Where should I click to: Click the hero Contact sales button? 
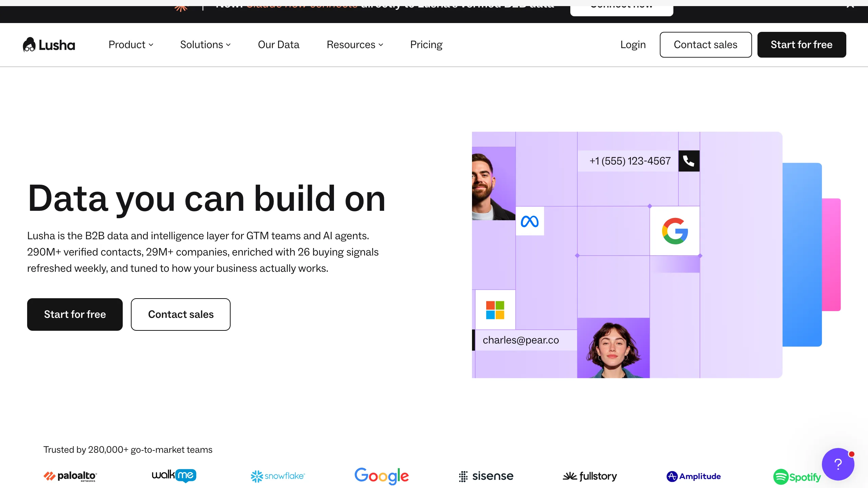pos(181,314)
